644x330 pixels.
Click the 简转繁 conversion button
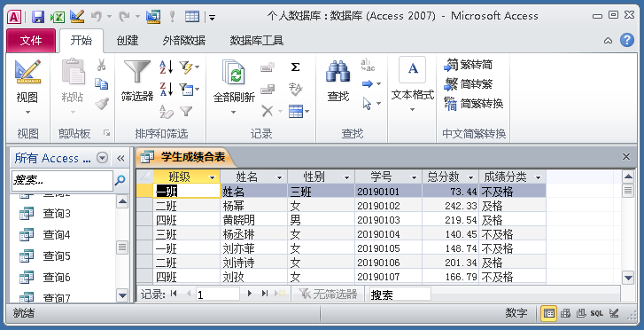469,84
